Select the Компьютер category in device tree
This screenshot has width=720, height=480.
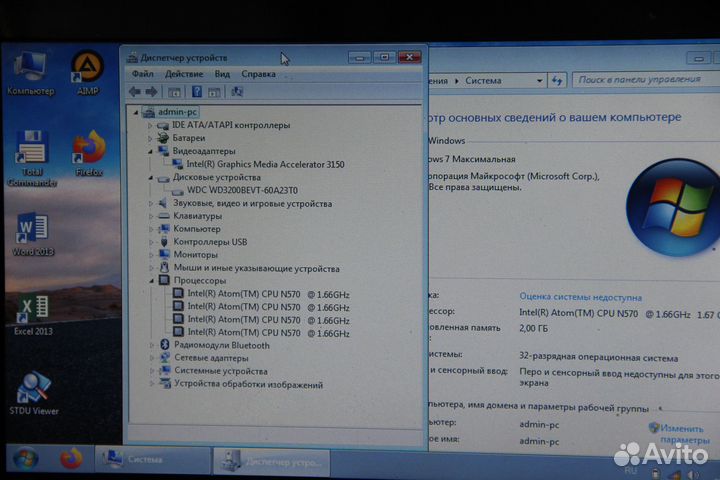point(197,229)
